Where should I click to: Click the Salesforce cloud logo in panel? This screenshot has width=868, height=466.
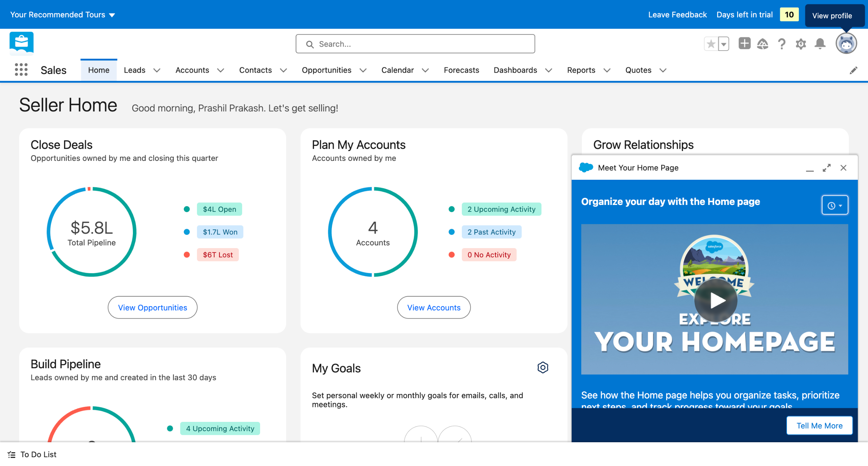(586, 168)
